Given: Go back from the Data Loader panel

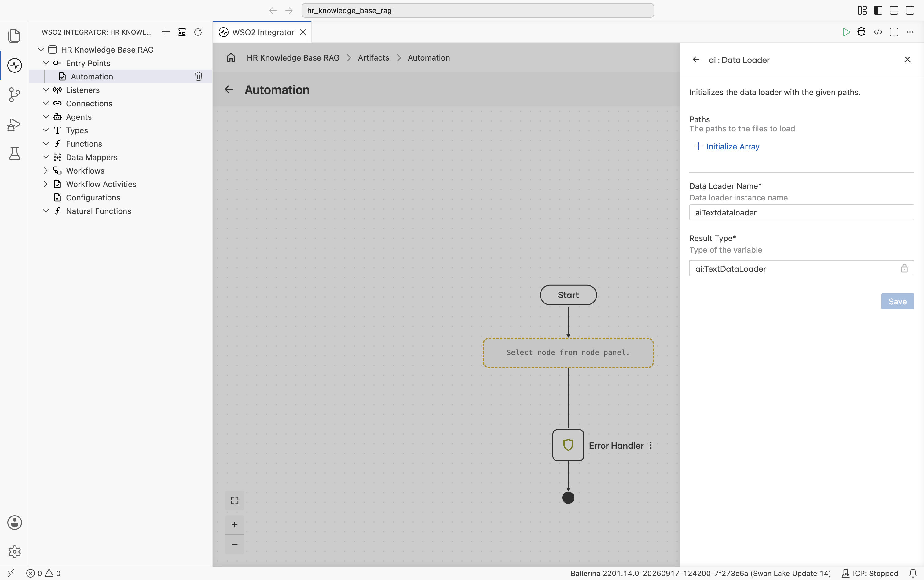Looking at the screenshot, I should coord(696,60).
